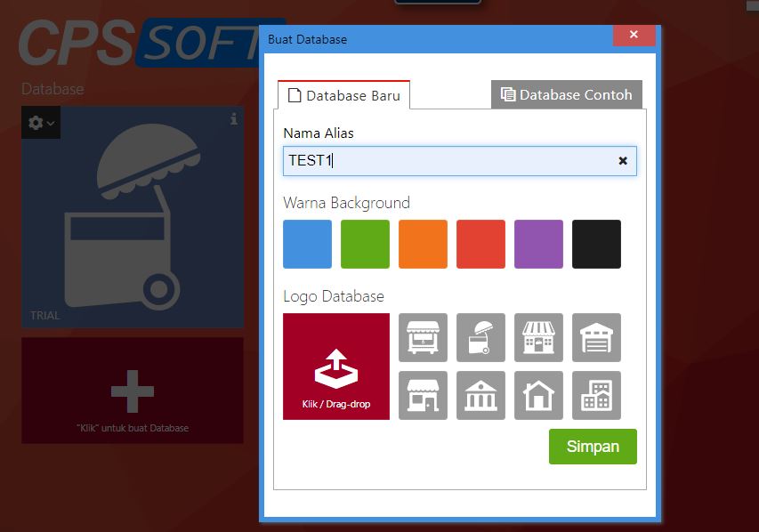Select the orange background color
Viewport: 759px width, 532px height.
pos(423,244)
